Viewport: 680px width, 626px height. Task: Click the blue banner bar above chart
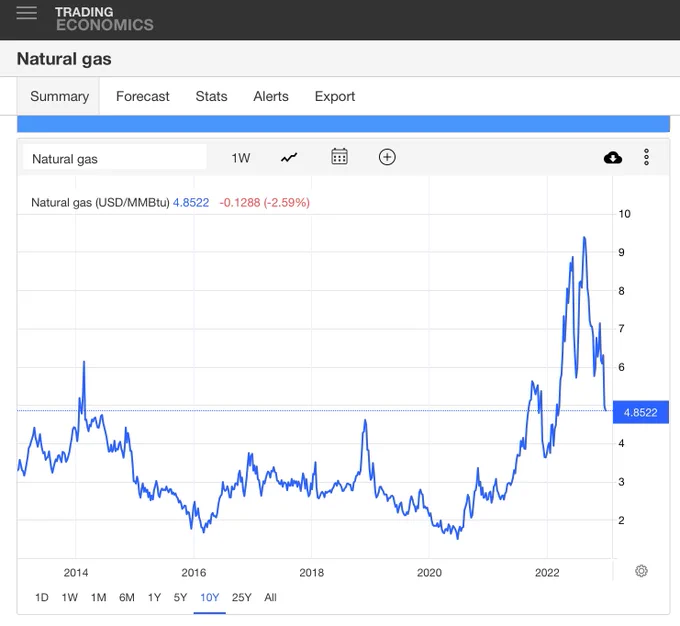pos(343,124)
